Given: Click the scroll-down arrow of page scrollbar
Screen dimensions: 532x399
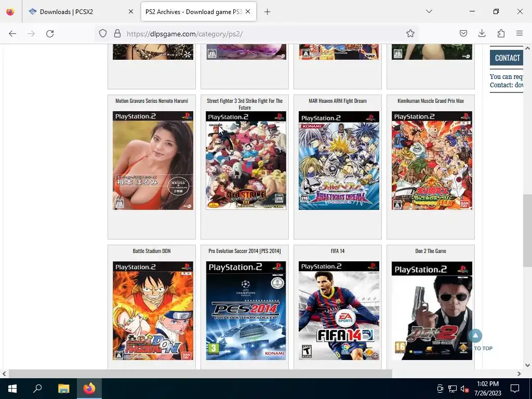Looking at the screenshot, I should (x=527, y=365).
